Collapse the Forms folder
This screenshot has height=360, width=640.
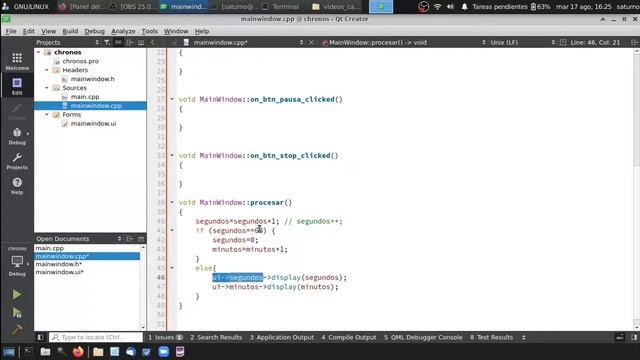[x=47, y=115]
